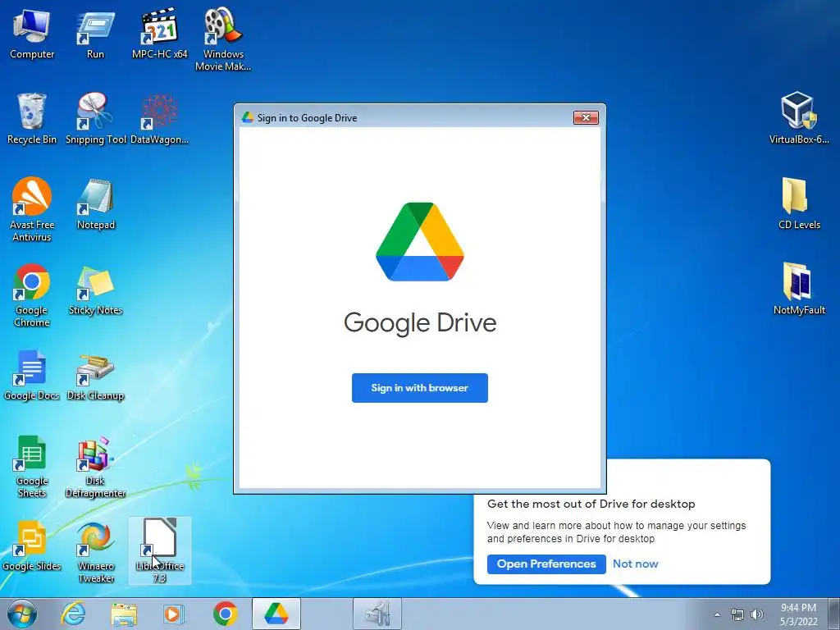
Task: Select the Google Chrome desktop shortcut
Action: (x=32, y=295)
